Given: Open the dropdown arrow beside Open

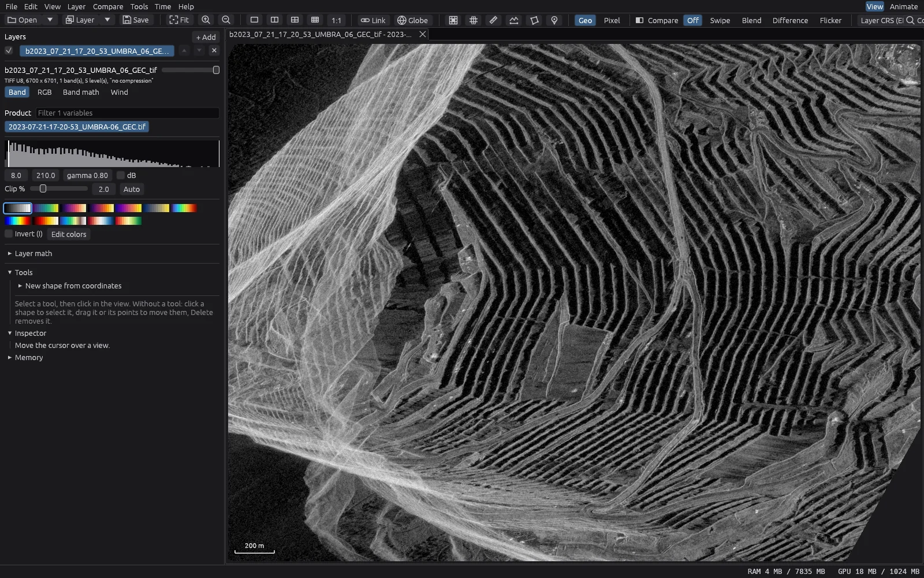Looking at the screenshot, I should [x=50, y=20].
